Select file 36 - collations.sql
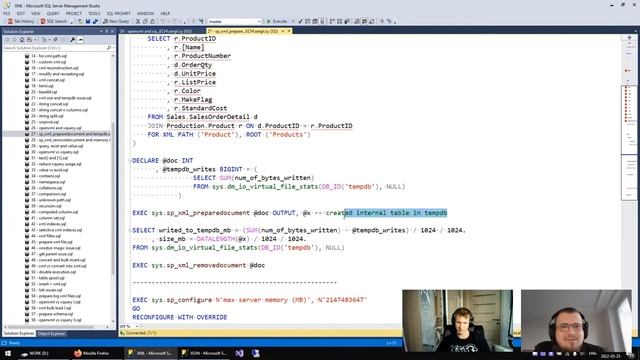640x360 pixels. pyautogui.click(x=44, y=188)
